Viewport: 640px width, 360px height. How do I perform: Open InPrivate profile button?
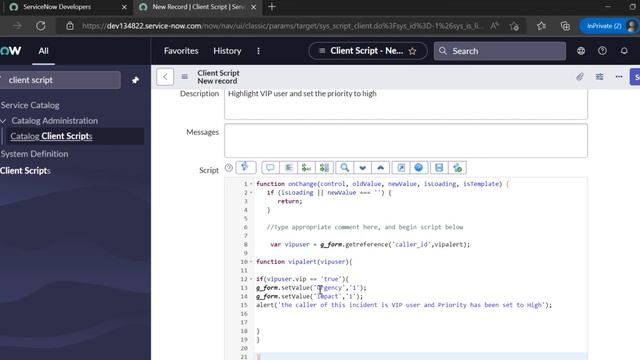pyautogui.click(x=609, y=26)
